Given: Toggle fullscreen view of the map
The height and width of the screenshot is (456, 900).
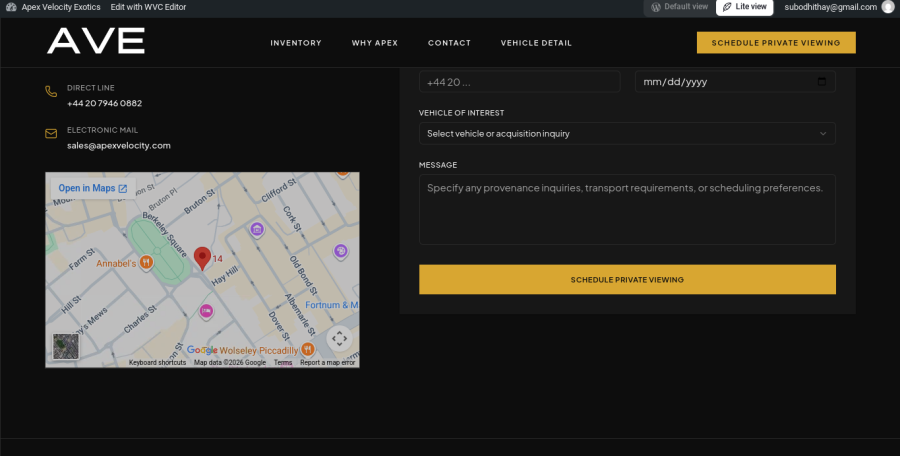Looking at the screenshot, I should 339,338.
